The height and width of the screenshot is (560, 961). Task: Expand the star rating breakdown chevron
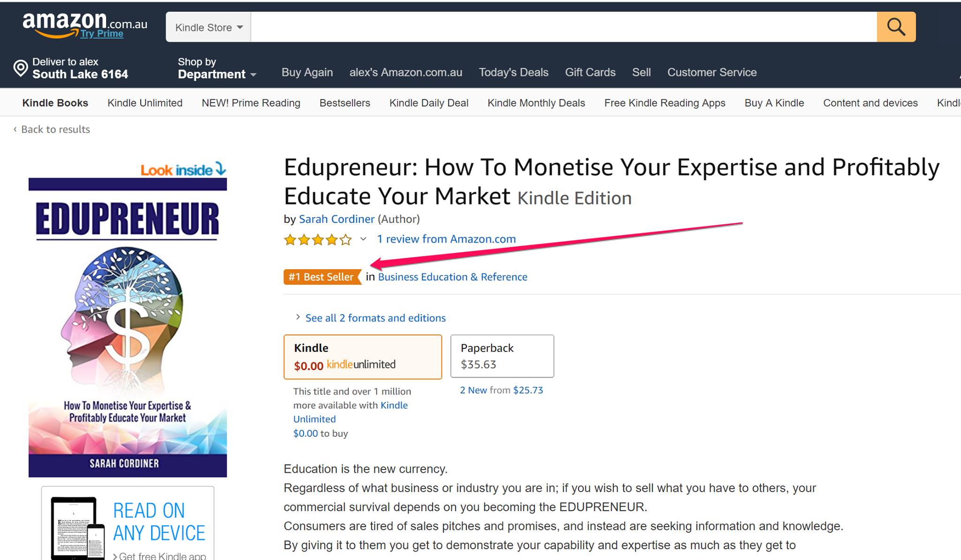[x=363, y=239]
